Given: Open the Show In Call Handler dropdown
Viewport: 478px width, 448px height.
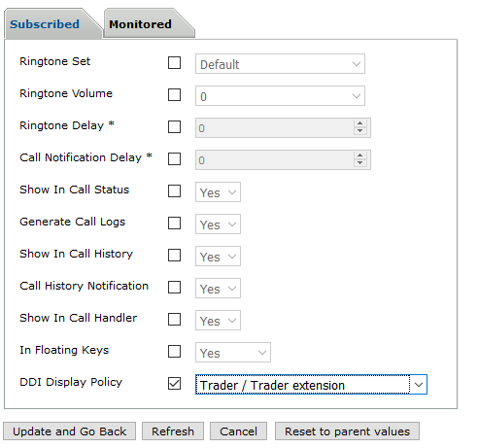Looking at the screenshot, I should [x=218, y=321].
